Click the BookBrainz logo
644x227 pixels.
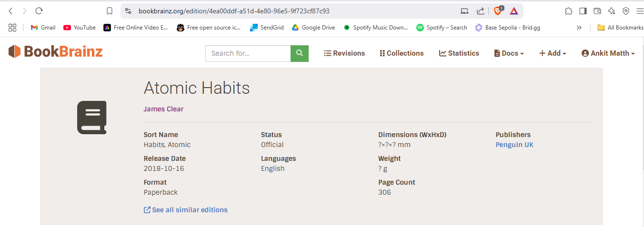[x=56, y=51]
